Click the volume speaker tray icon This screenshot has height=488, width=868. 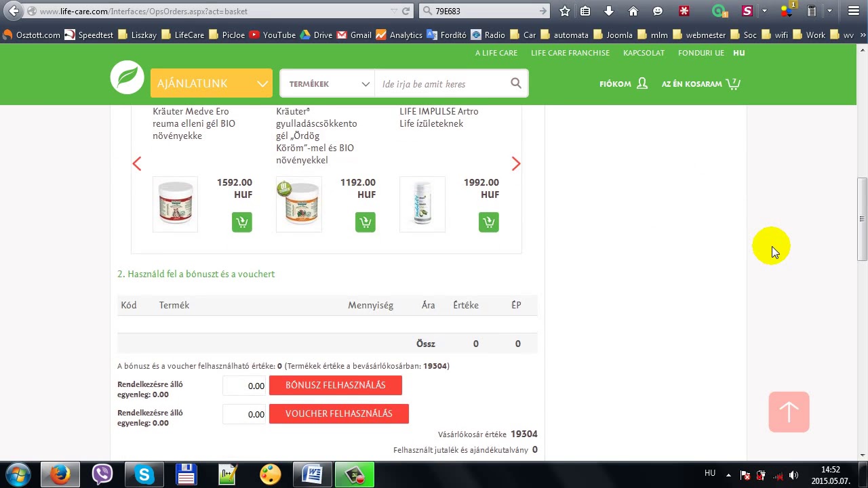point(793,475)
